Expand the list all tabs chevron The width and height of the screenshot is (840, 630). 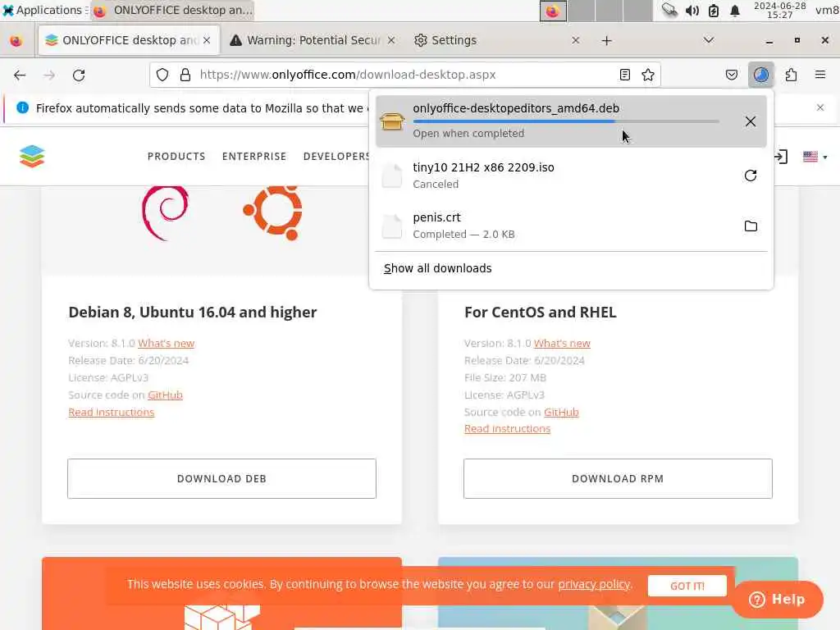(x=708, y=41)
